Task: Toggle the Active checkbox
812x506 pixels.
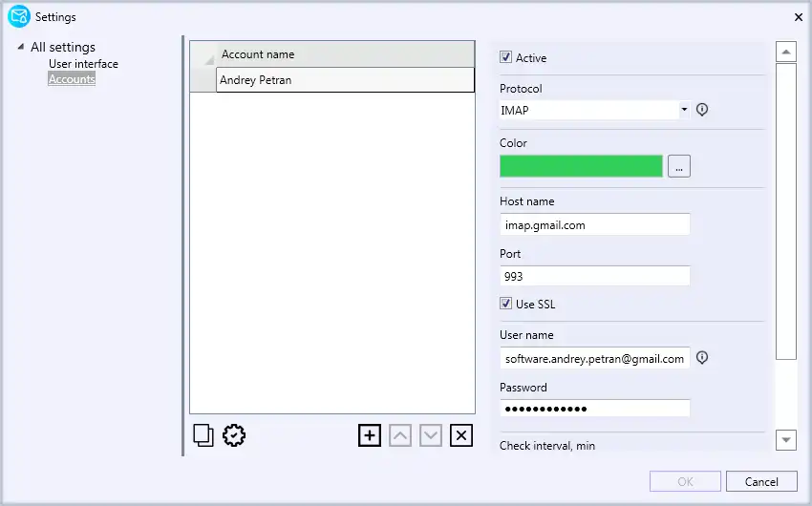Action: 505,57
